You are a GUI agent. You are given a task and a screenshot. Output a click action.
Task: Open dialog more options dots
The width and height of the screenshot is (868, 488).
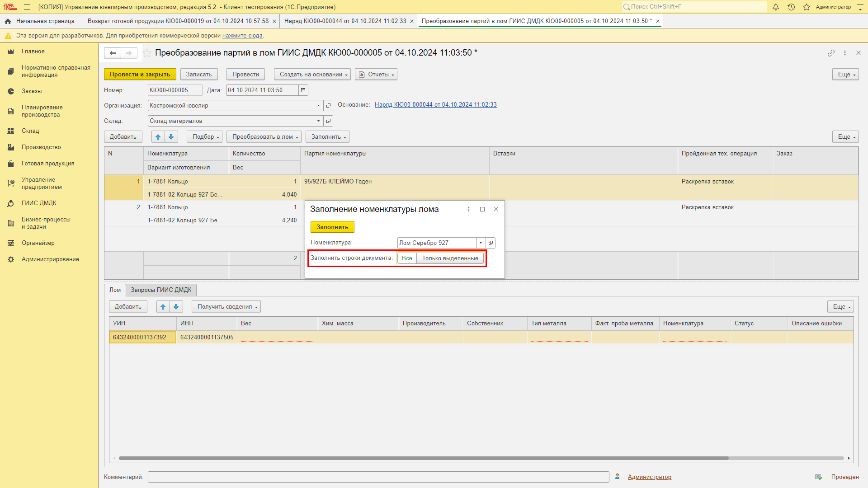coord(469,209)
